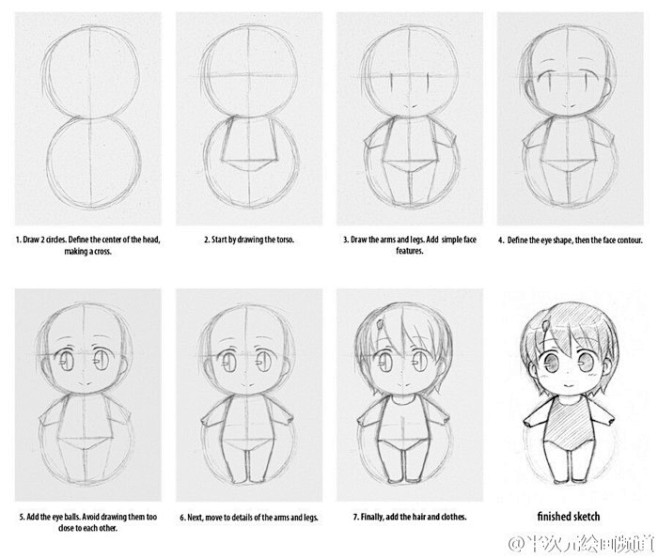Screen dimensions: 658x558
Task: Select the step 5 eyeballs sketch panel
Action: tap(88, 395)
